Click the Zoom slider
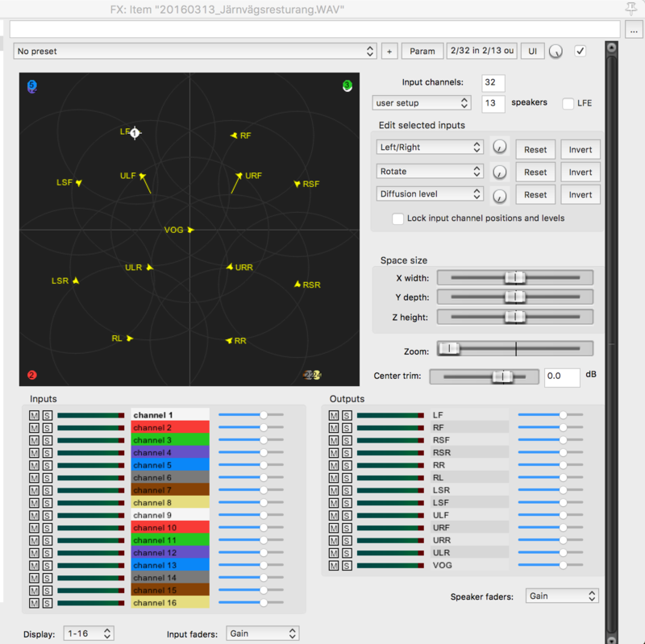The height and width of the screenshot is (644, 645). [x=514, y=348]
